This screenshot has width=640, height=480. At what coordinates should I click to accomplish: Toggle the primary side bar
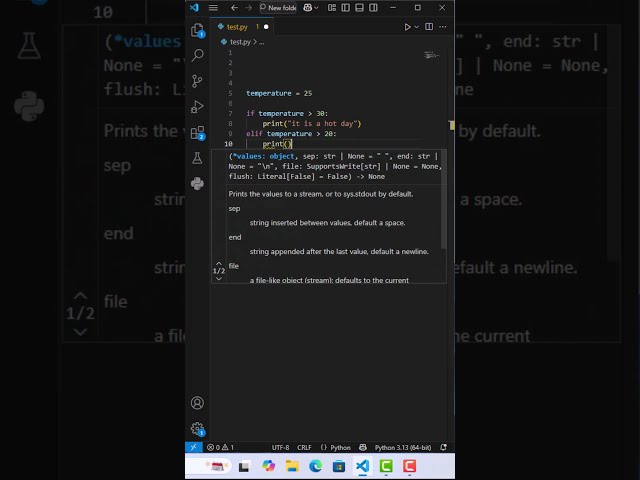[x=346, y=8]
